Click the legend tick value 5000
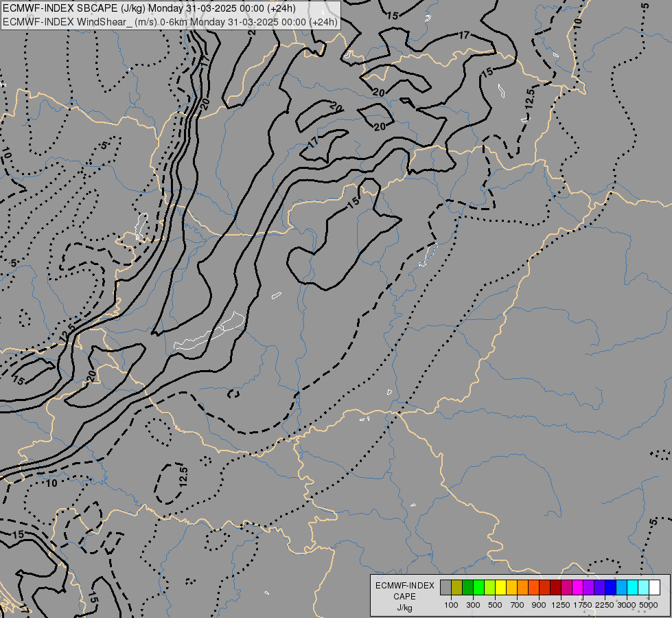 pyautogui.click(x=649, y=605)
